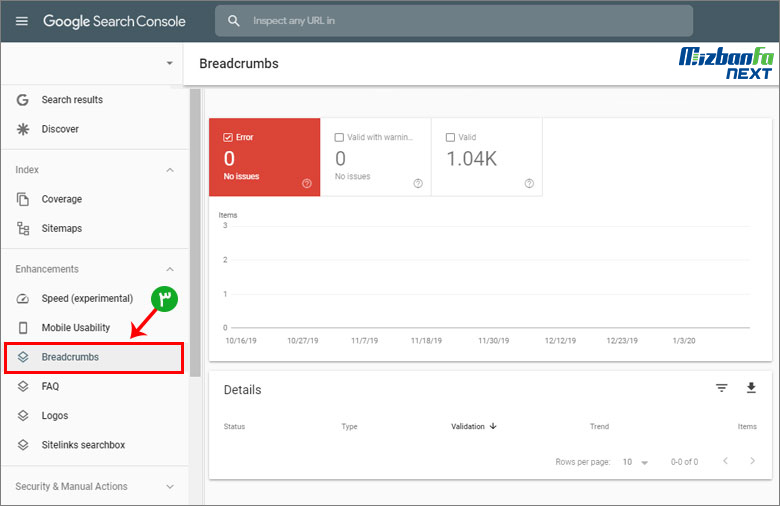Click the Items column header
The width and height of the screenshot is (780, 506).
click(x=747, y=426)
